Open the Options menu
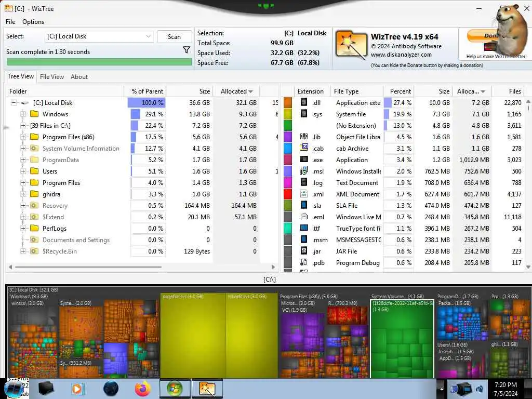The image size is (532, 399). pos(33,22)
